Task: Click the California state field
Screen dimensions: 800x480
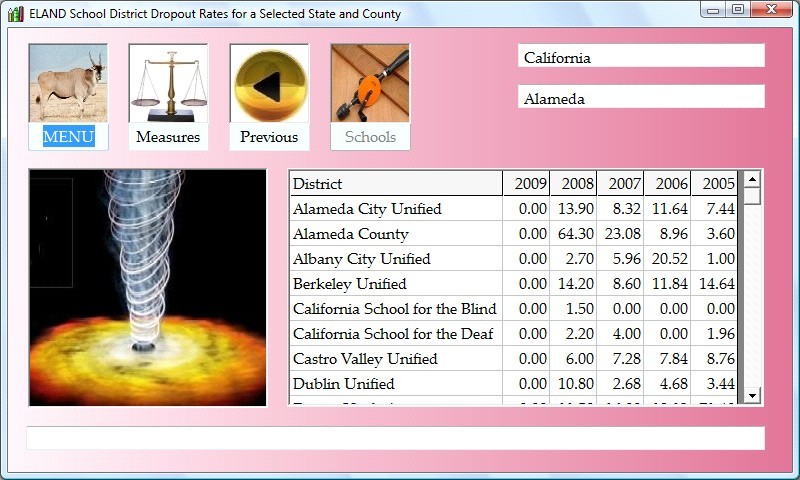Action: [641, 57]
